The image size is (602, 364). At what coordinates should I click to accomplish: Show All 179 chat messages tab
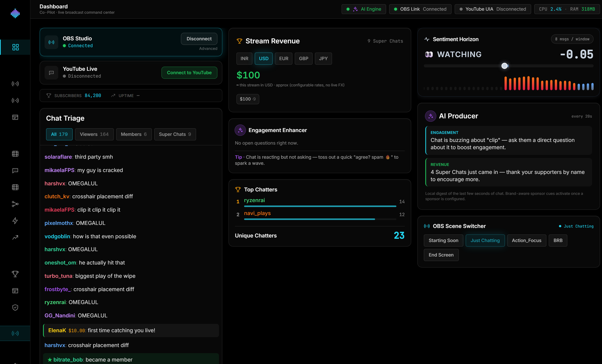59,134
